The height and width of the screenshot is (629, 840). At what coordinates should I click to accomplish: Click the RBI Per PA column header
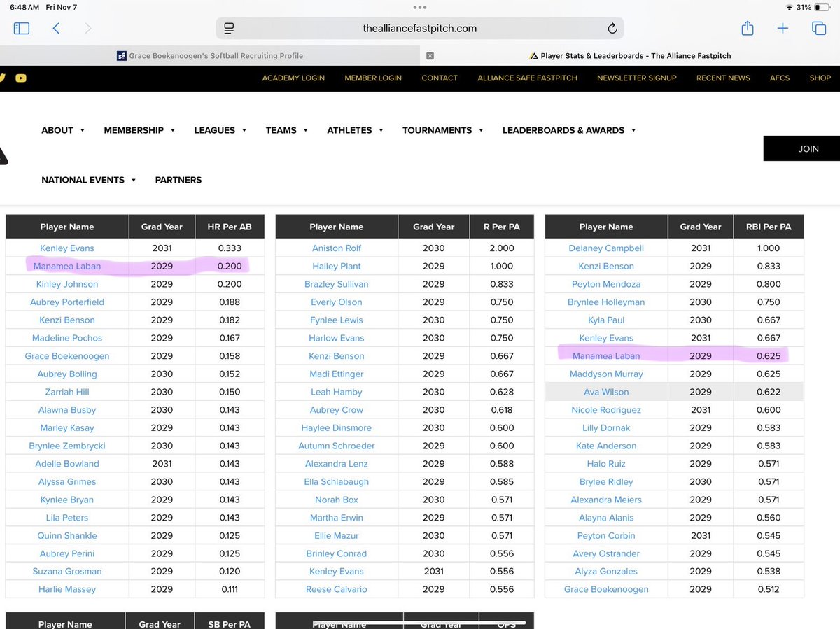click(x=769, y=227)
